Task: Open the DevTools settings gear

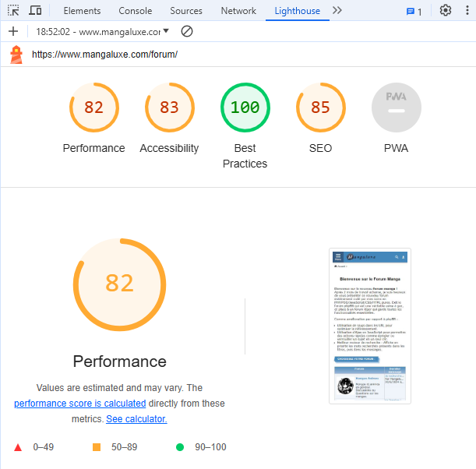Action: tap(446, 11)
